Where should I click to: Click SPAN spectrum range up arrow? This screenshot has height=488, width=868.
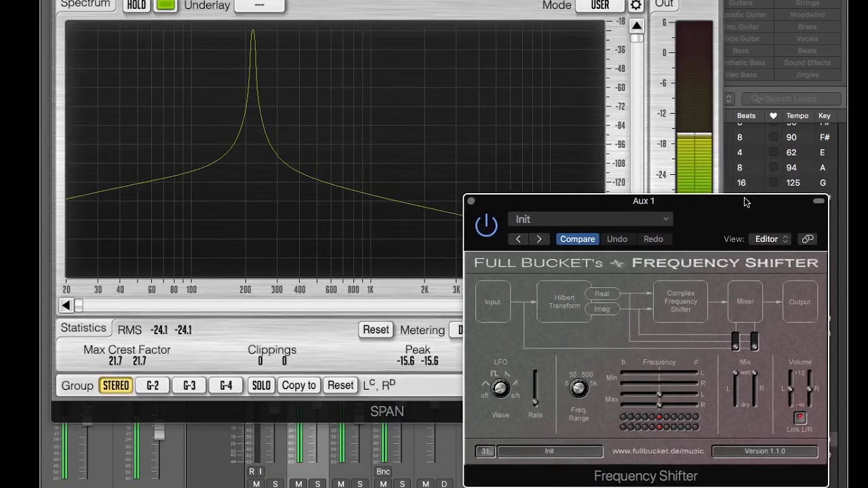coord(636,26)
